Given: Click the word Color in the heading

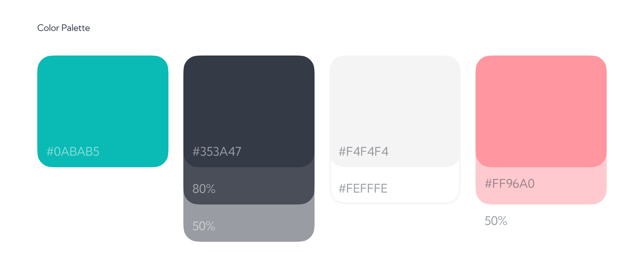Looking at the screenshot, I should (48, 28).
